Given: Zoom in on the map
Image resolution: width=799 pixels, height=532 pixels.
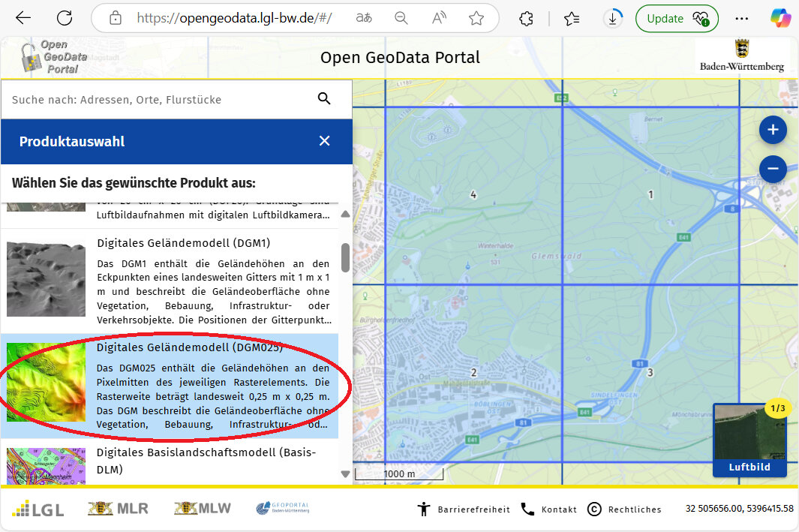Looking at the screenshot, I should [772, 130].
